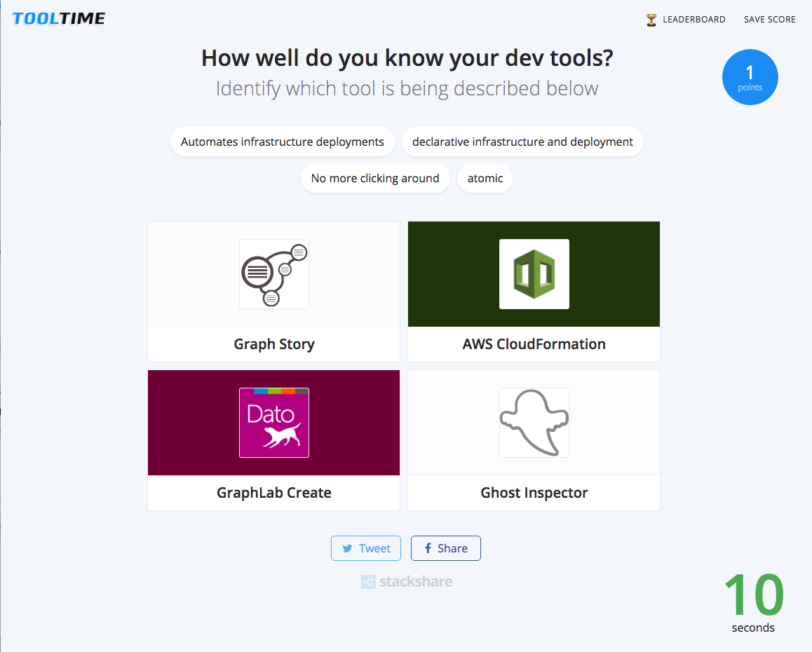Click the Facebook Share button
The image size is (812, 652).
click(x=446, y=548)
